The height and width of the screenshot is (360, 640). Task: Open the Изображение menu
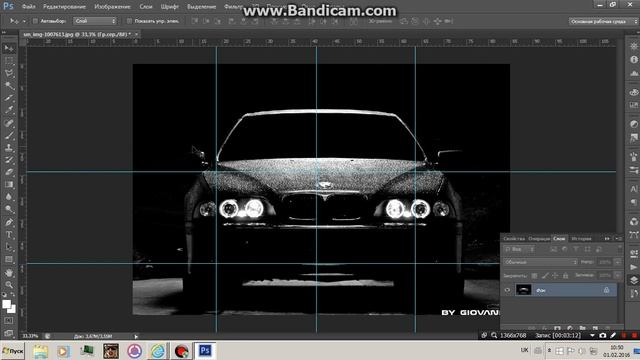112,7
